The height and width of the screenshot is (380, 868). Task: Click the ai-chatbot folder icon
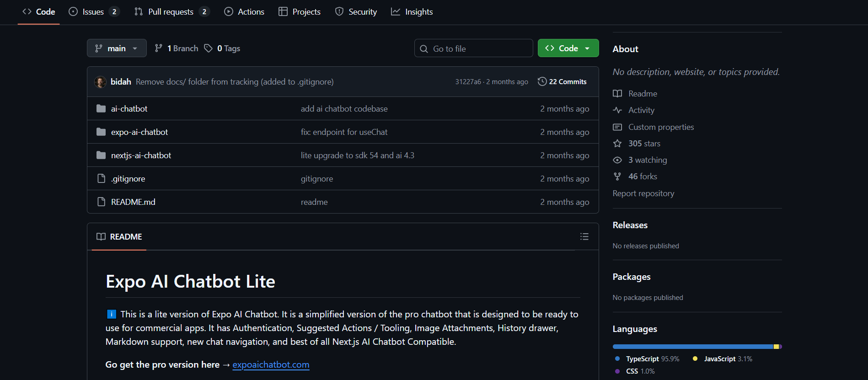click(101, 109)
